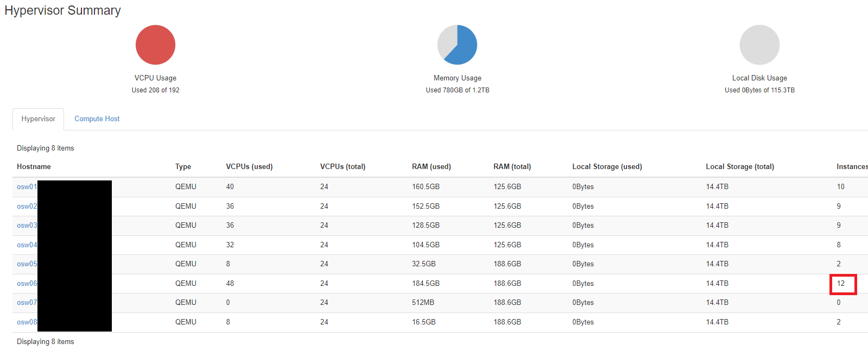Click VCPUs used value 40 for osw01
This screenshot has width=868, height=356.
coord(230,187)
